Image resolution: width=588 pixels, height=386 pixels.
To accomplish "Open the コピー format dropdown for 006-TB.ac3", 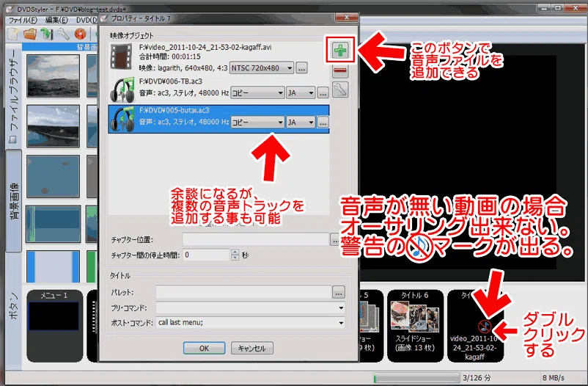I will coord(257,92).
